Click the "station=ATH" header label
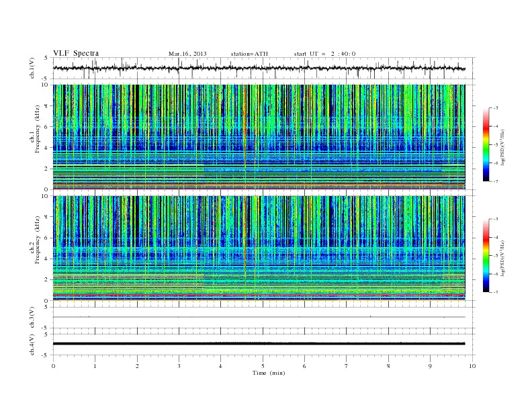 click(x=249, y=54)
